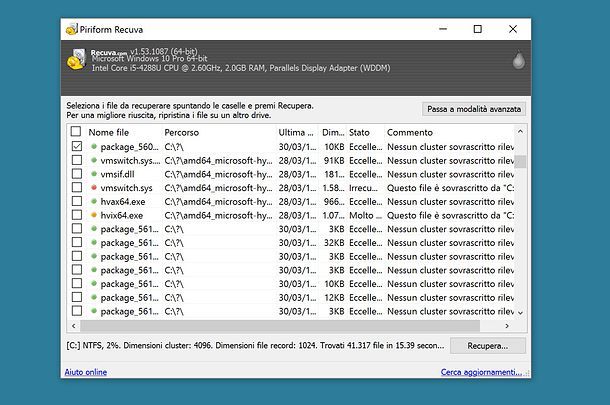Select the file name vmsif.dll
610x405 pixels.
117,174
